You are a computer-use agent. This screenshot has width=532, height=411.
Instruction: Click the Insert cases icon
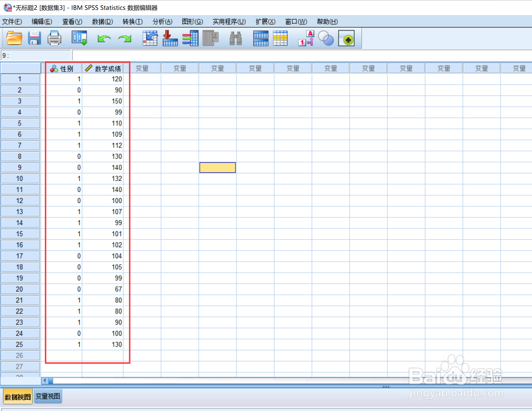tap(261, 38)
